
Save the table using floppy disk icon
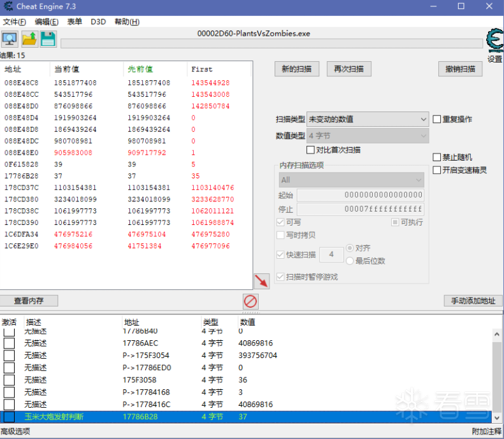[48, 40]
